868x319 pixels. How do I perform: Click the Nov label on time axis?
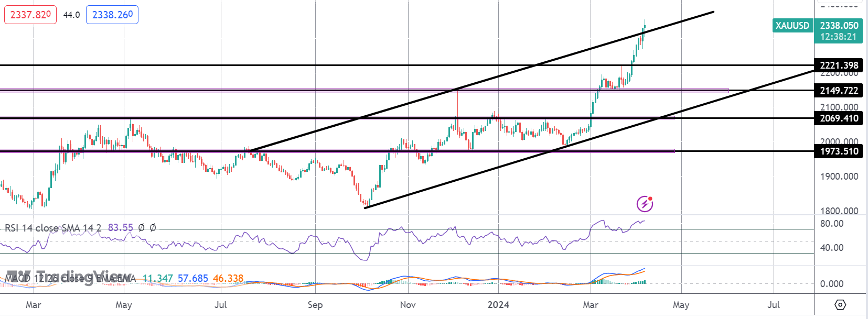(x=408, y=305)
